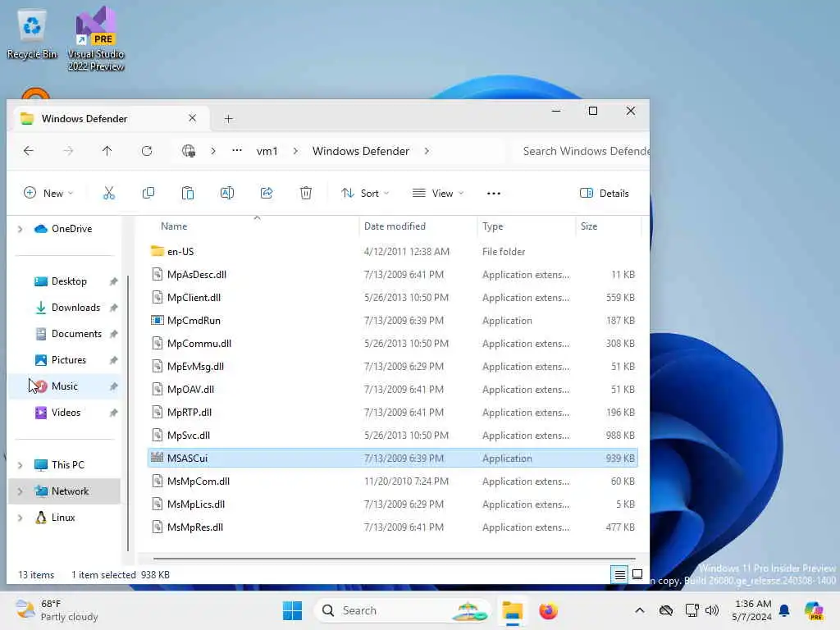Click chevron after Windows Defender breadcrumb

point(427,151)
